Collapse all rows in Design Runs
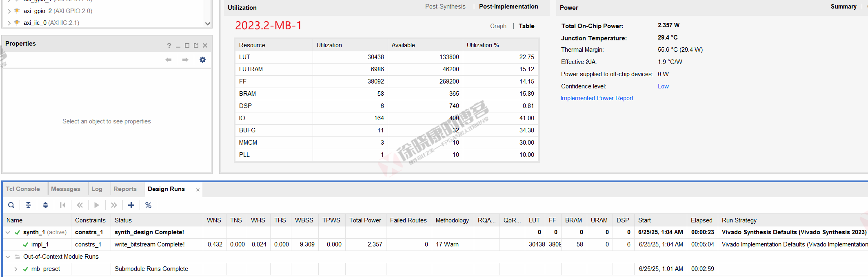This screenshot has height=277, width=868. click(x=28, y=205)
